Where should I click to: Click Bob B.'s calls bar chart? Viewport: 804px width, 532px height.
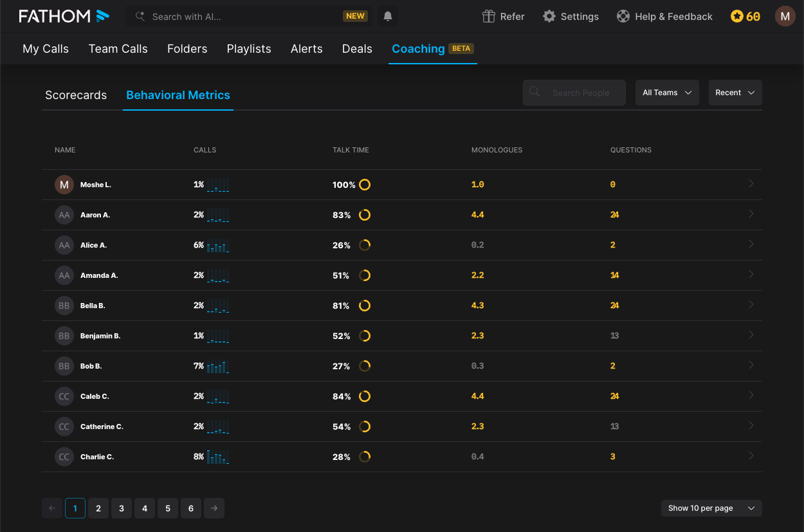[218, 367]
